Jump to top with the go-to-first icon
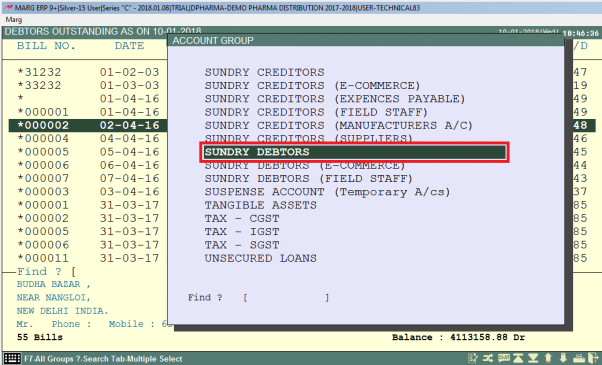The width and height of the screenshot is (602, 365). (x=518, y=358)
